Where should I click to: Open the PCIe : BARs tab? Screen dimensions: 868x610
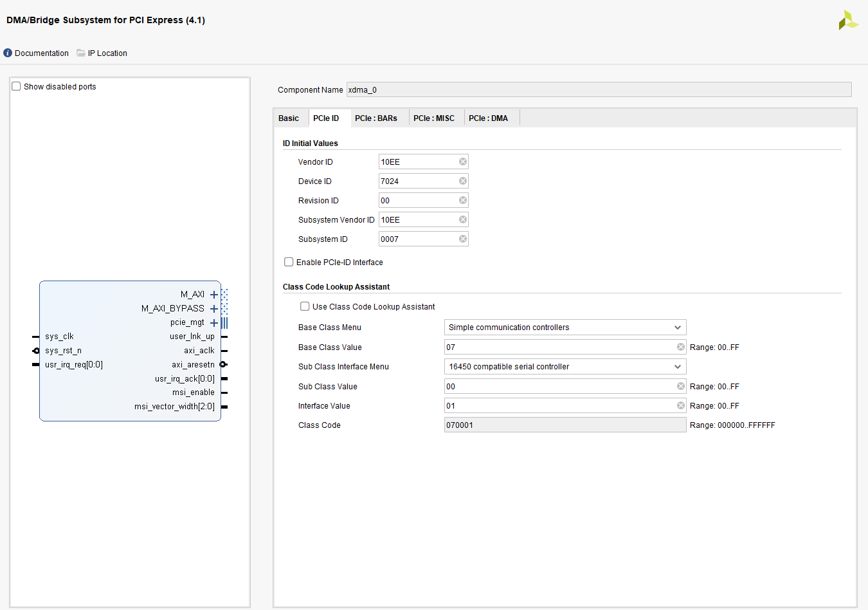pos(376,118)
